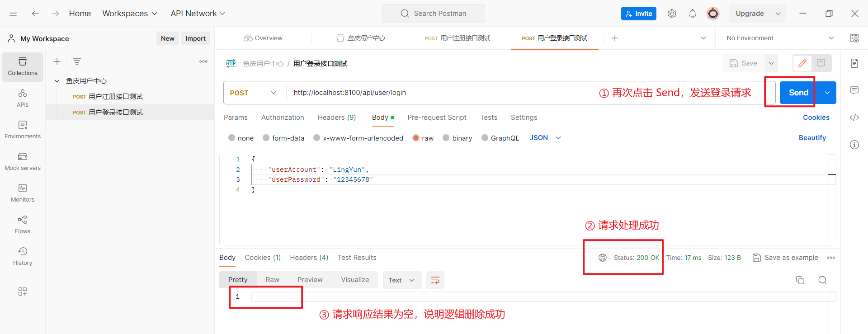Click the Beautify link

[x=812, y=138]
